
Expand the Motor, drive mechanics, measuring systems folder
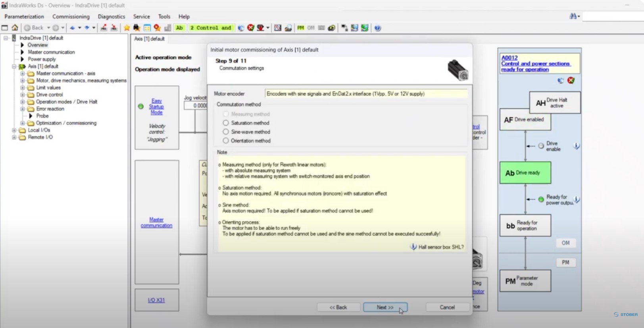[x=23, y=81]
